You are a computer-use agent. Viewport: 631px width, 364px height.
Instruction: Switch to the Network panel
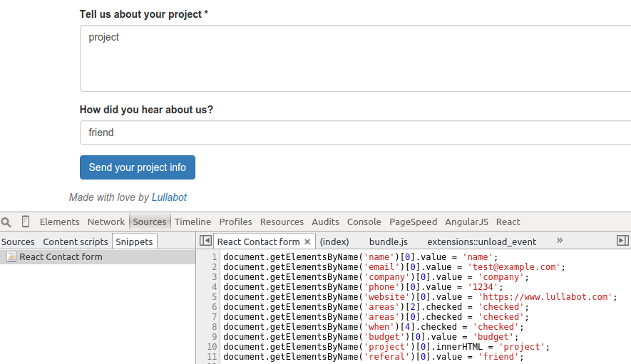click(x=106, y=222)
